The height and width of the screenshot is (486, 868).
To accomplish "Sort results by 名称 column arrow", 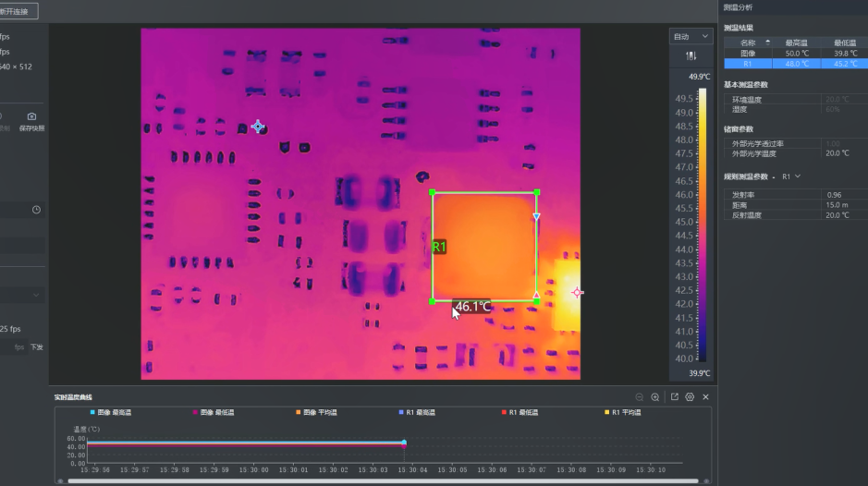I will pos(767,43).
